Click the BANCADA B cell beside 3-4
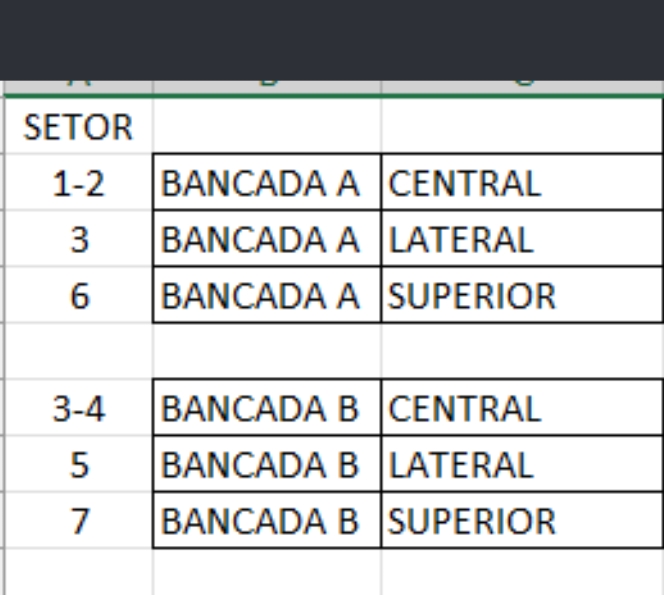 pyautogui.click(x=267, y=407)
